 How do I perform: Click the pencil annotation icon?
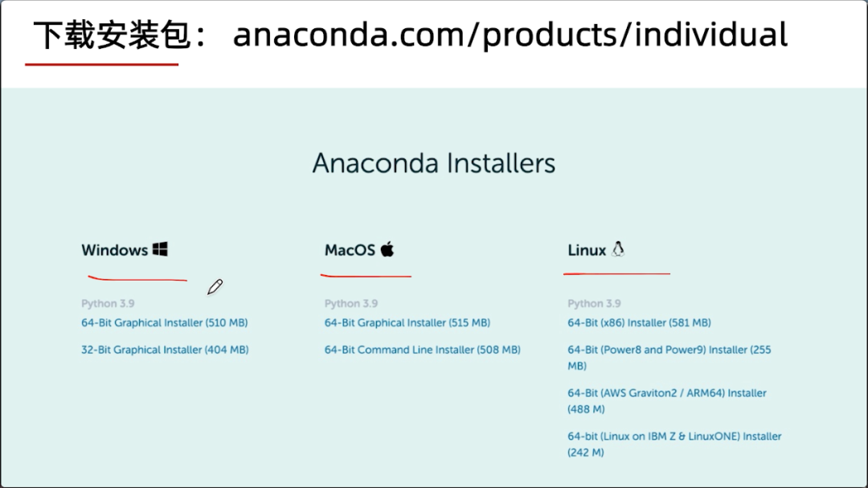215,287
